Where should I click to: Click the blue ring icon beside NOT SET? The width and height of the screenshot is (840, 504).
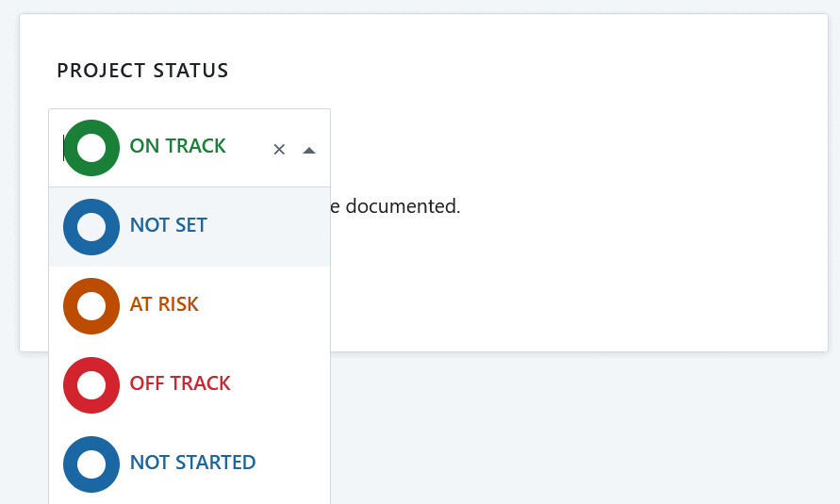coord(91,227)
